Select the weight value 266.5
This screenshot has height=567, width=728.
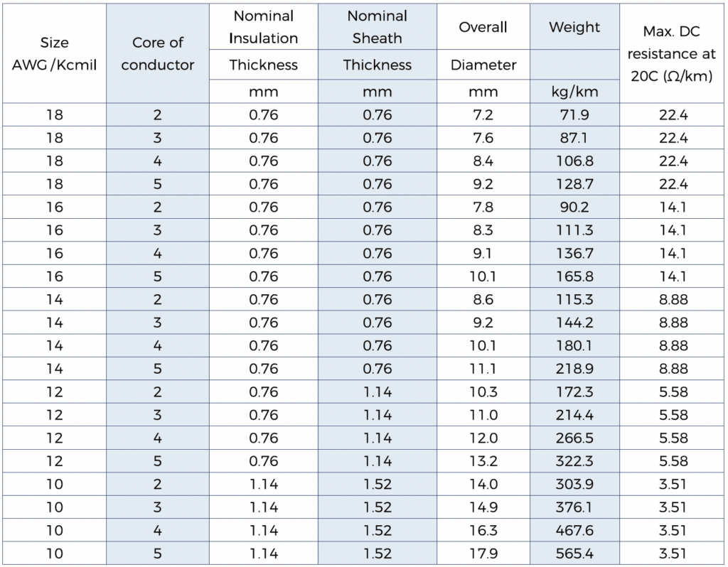574,438
